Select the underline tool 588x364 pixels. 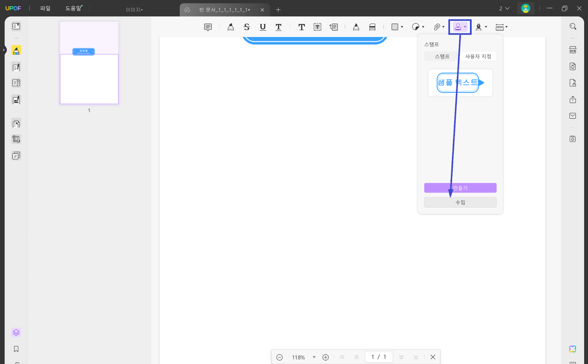click(x=263, y=27)
